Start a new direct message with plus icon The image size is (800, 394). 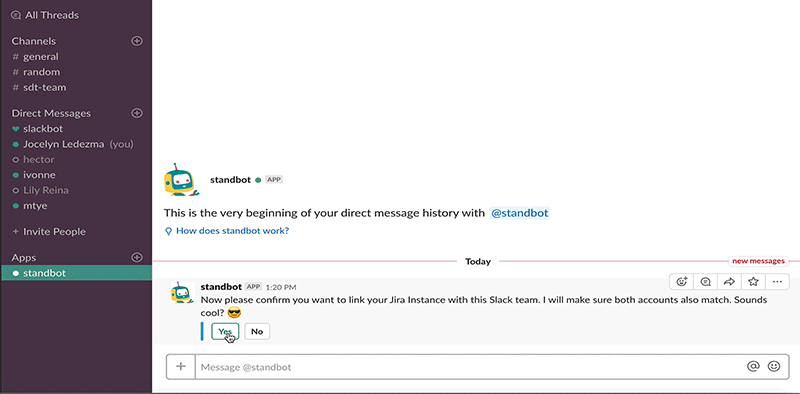point(137,113)
